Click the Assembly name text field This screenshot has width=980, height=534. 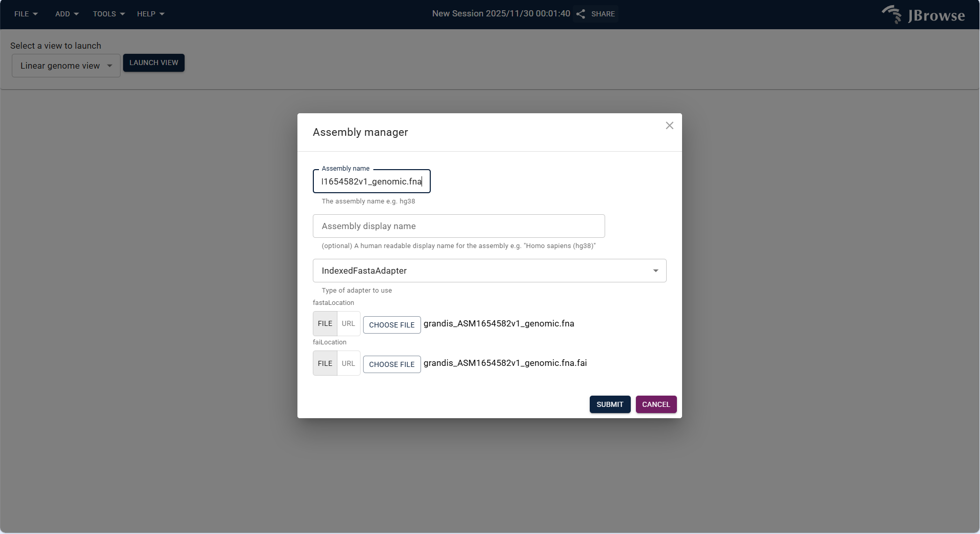pyautogui.click(x=371, y=181)
